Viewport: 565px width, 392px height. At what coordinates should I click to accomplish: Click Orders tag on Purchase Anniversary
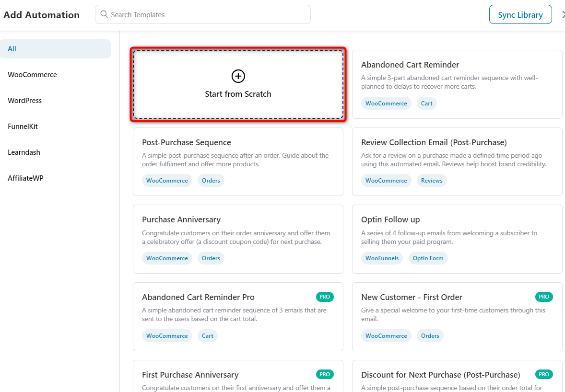(x=211, y=258)
